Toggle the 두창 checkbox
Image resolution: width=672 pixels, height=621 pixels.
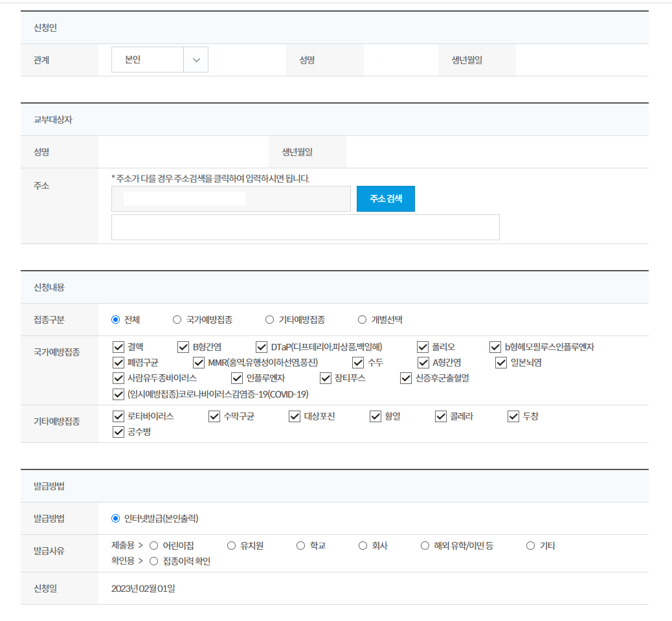click(x=513, y=416)
